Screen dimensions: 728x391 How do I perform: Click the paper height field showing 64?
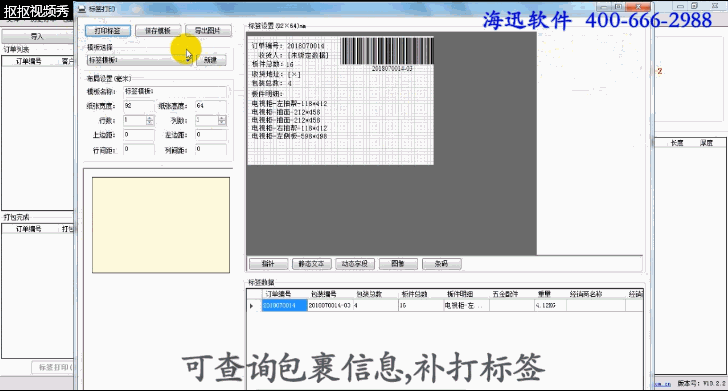point(211,106)
